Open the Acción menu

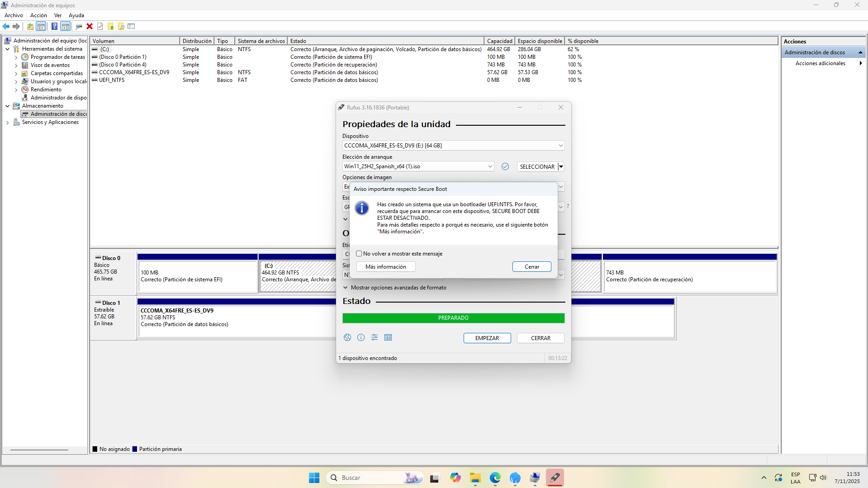[38, 15]
